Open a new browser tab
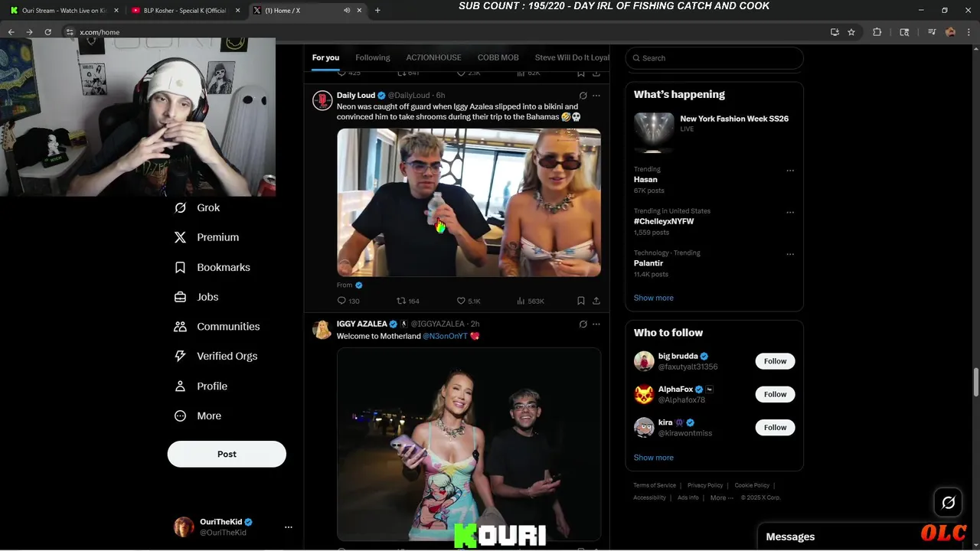Screen dimensions: 980x551 (377, 11)
